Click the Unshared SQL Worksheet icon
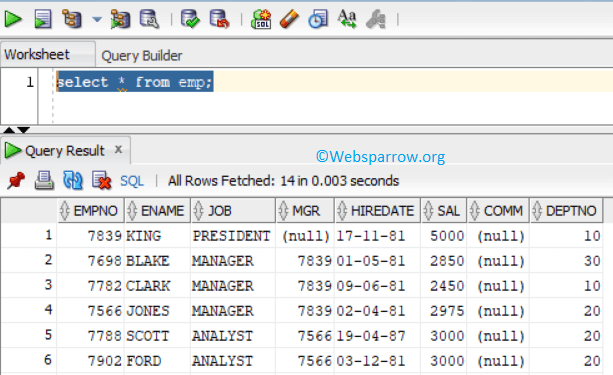 (x=261, y=19)
